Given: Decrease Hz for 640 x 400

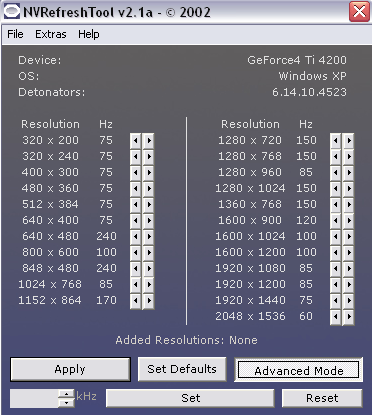Looking at the screenshot, I should point(135,221).
